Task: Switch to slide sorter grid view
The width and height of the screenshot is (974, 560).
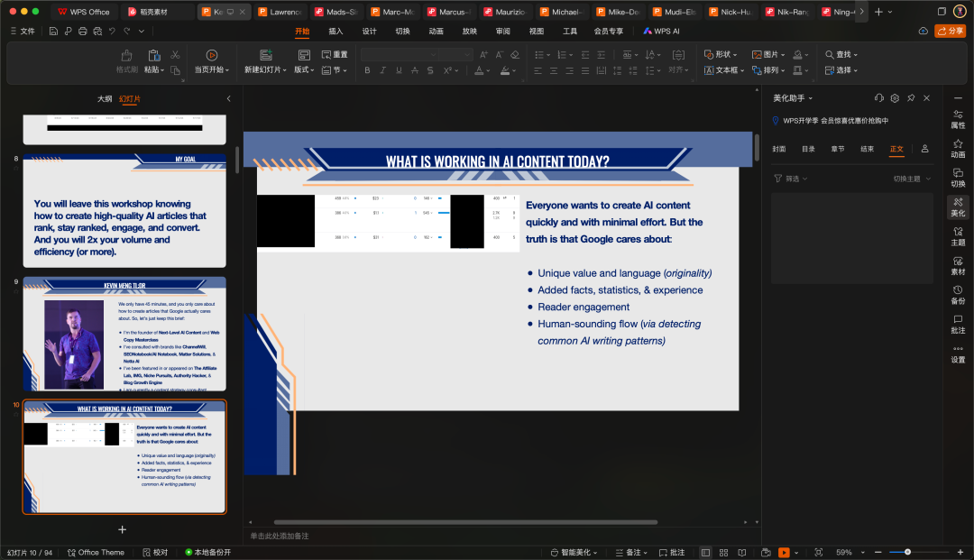Action: click(x=723, y=553)
